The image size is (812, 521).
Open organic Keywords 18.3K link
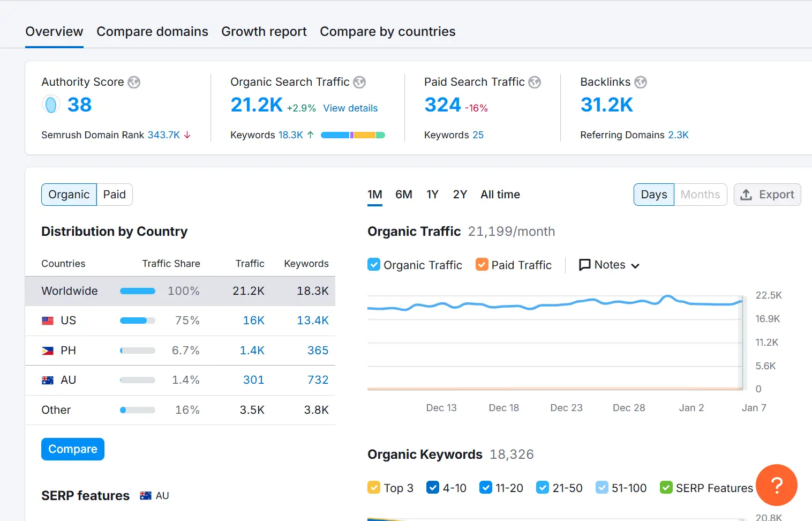[291, 135]
